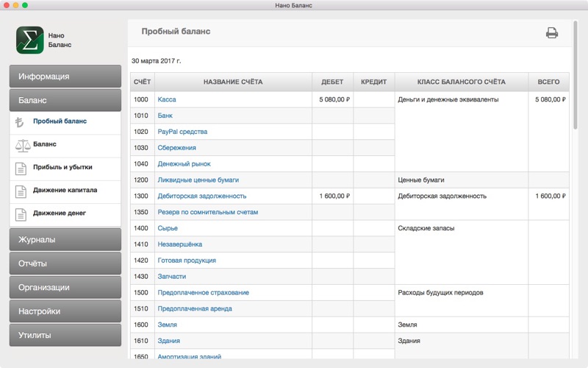The image size is (588, 368).
Task: Click class text Ценные бумаги
Action: [420, 180]
